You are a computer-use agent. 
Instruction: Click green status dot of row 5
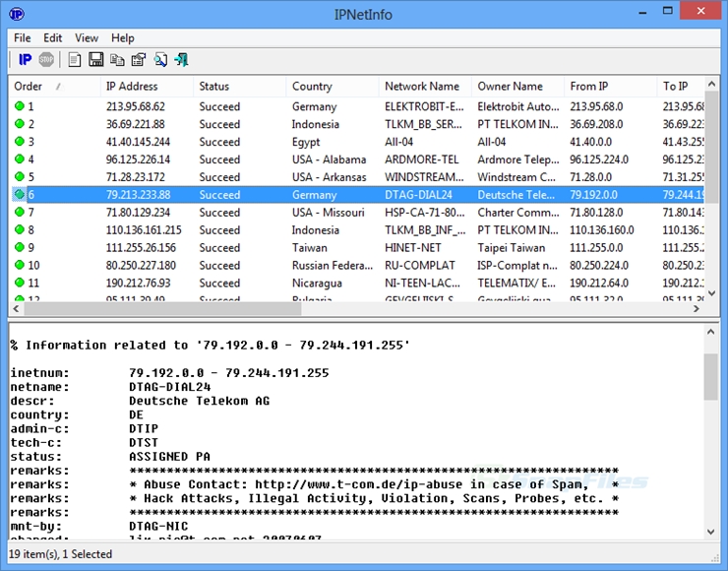click(x=20, y=176)
